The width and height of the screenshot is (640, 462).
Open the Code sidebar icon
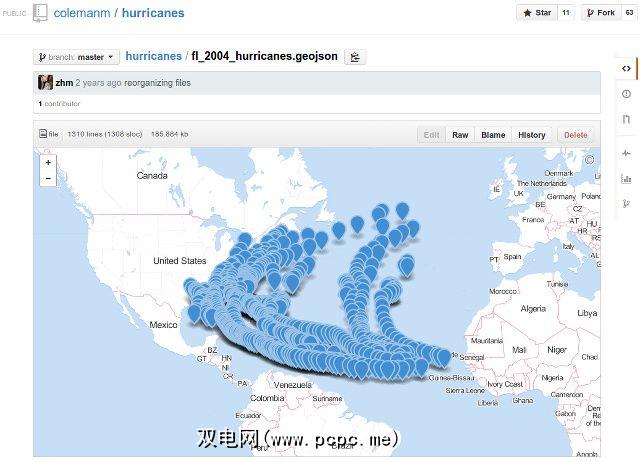click(x=626, y=69)
